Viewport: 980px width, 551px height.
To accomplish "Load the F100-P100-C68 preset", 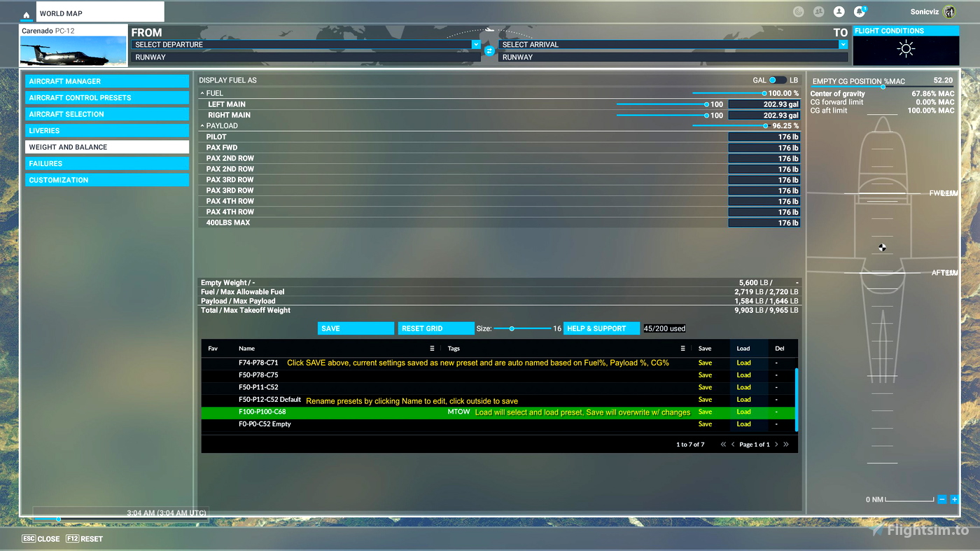I will (x=743, y=412).
